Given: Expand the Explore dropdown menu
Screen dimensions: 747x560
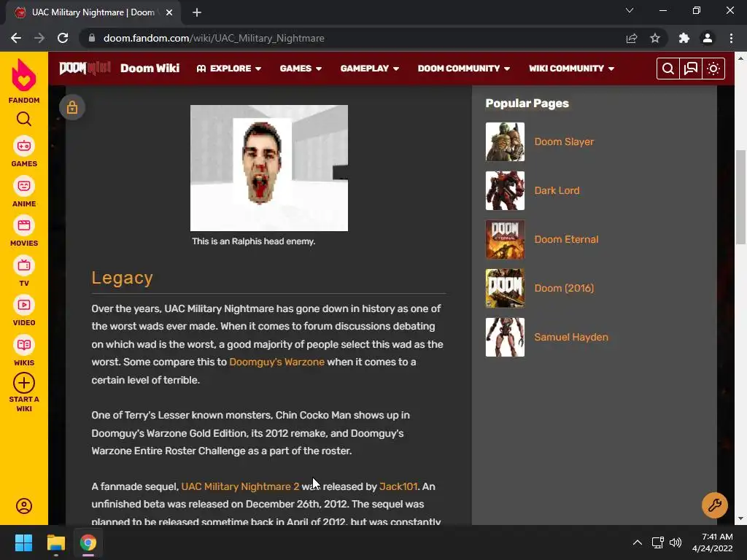Looking at the screenshot, I should coord(229,69).
